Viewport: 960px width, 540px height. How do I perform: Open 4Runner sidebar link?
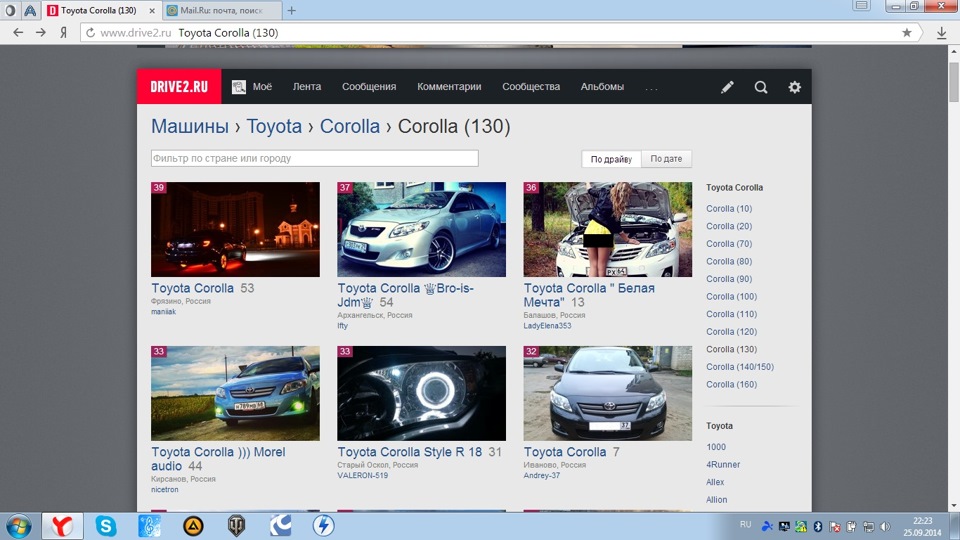(x=723, y=465)
